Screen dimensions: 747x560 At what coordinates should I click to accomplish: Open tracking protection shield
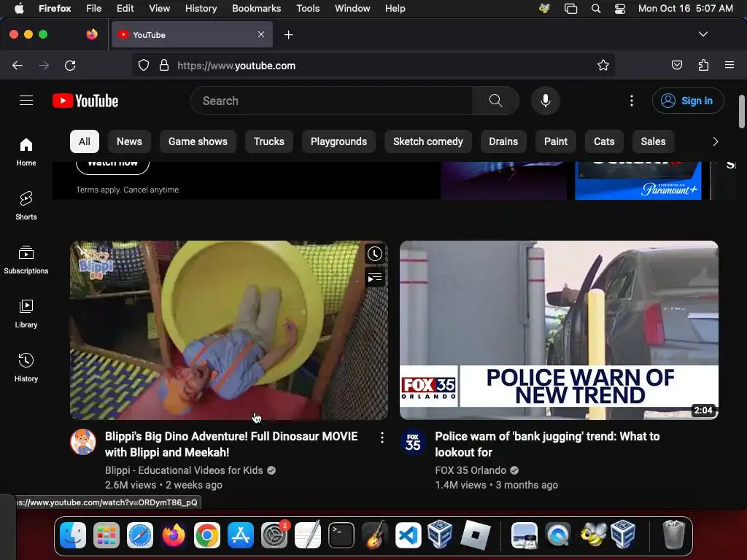144,65
